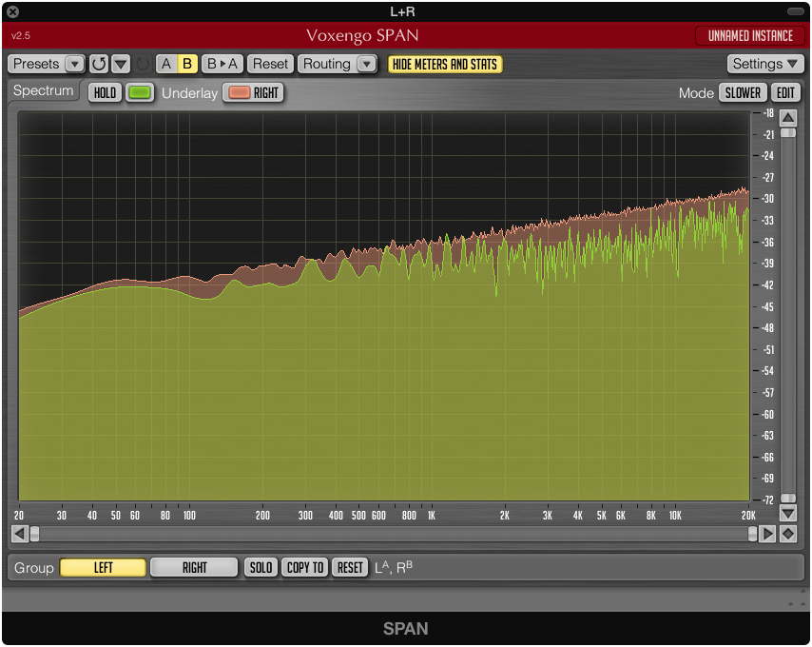Click the undo arrow icon beside Presets
The width and height of the screenshot is (812, 647).
(x=98, y=64)
